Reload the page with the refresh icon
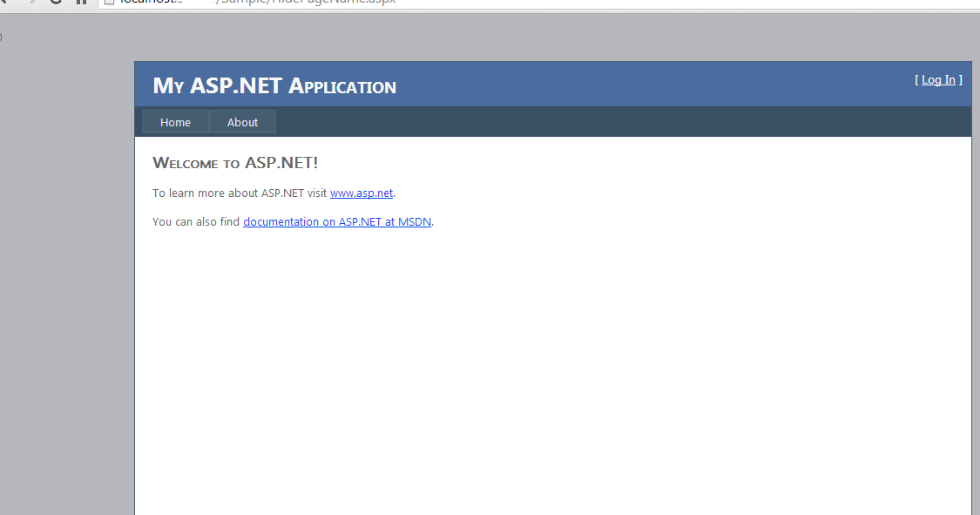Screen dimensions: 980x515 (57, 1)
